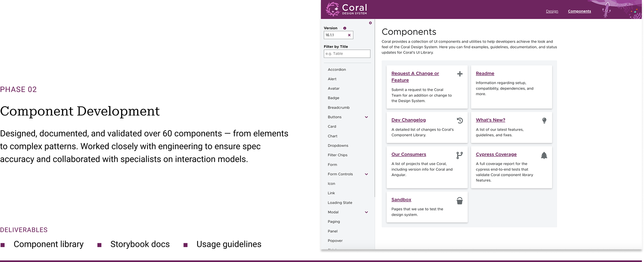Screen dimensions: 644x262
Task: Click the lightbulb icon on What's New
Action: [544, 120]
